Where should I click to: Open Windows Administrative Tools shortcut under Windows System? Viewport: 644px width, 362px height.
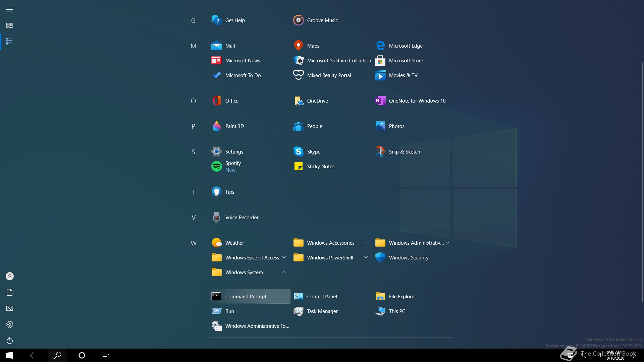(250, 326)
